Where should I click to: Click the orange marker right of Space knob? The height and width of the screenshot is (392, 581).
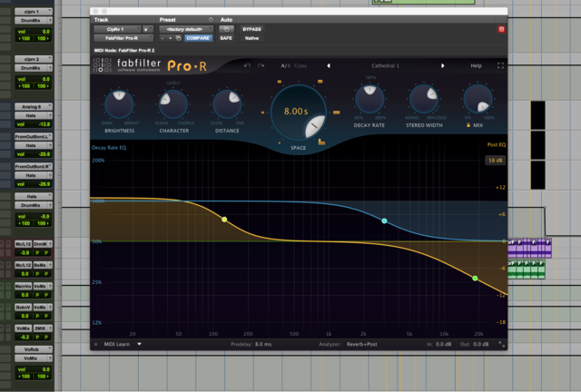(x=337, y=113)
